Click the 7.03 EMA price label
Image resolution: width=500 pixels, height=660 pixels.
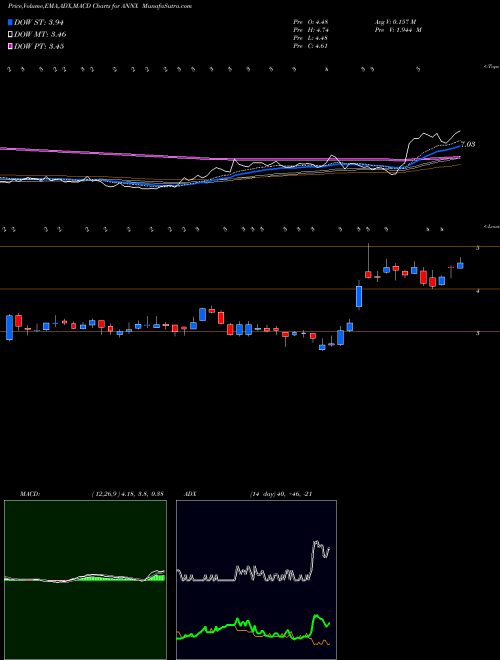(468, 144)
